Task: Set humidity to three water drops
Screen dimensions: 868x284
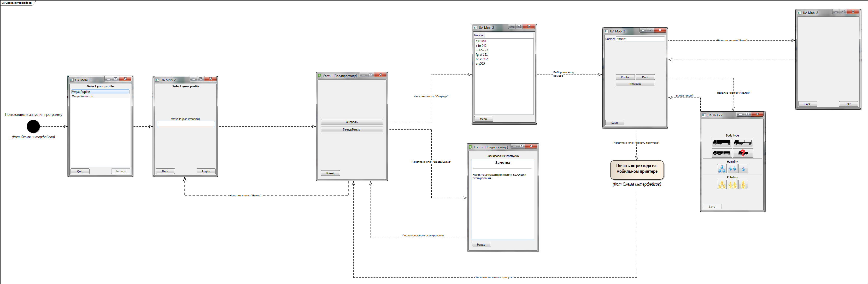Action: click(x=722, y=169)
